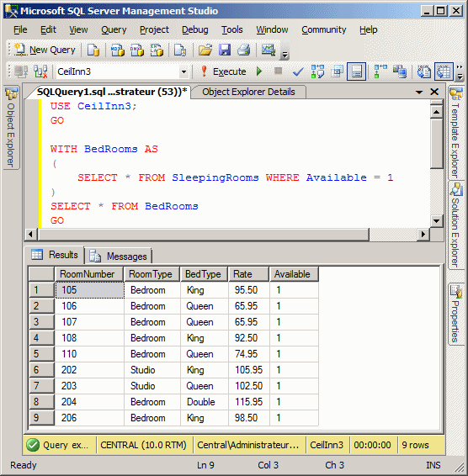
Task: Switch to the Messages tab
Action: click(119, 257)
